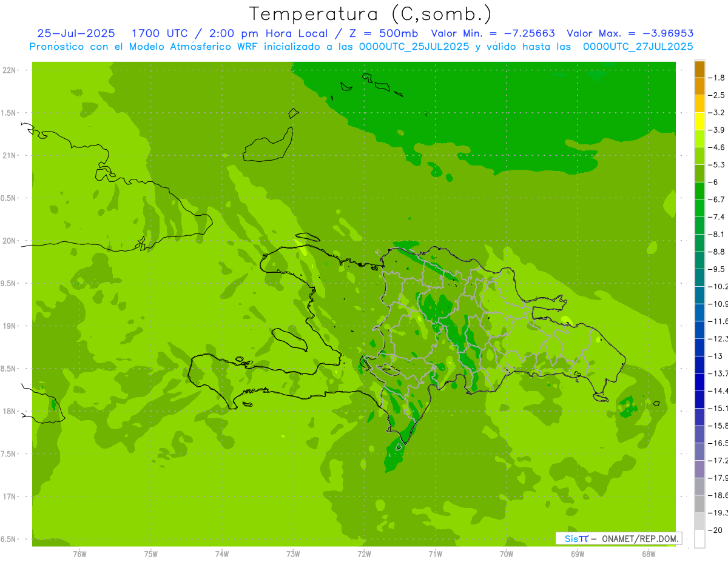The image size is (728, 562).
Task: Click the '19N' latitude label
Action: 10,326
